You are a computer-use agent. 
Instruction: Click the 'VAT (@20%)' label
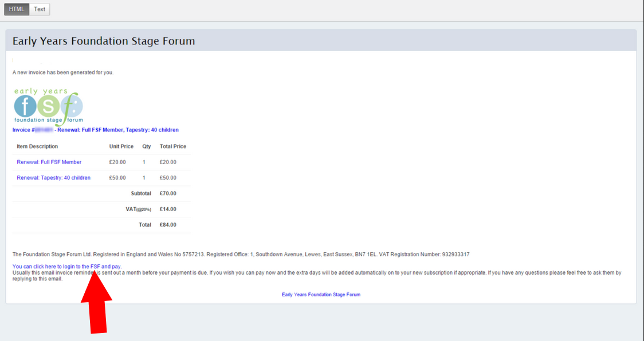tap(139, 209)
